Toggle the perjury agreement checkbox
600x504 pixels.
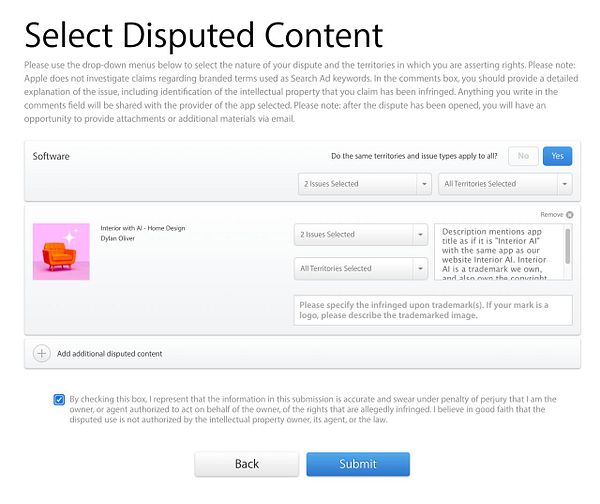[x=59, y=399]
